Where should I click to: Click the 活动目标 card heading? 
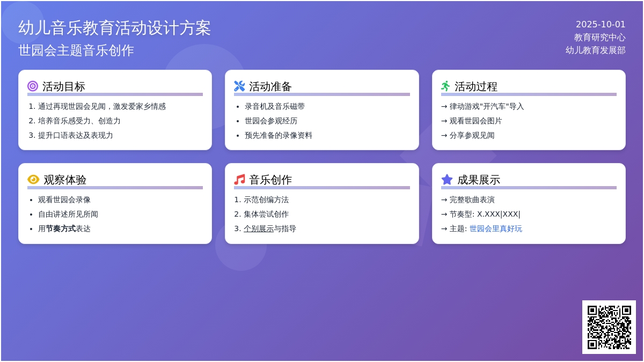64,86
